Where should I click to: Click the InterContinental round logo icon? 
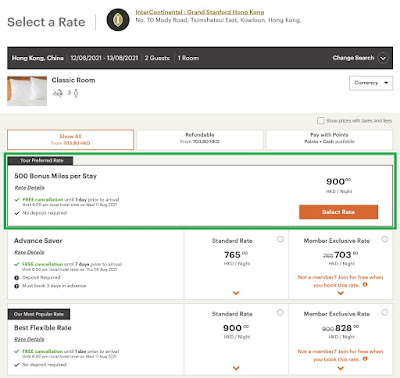click(118, 20)
